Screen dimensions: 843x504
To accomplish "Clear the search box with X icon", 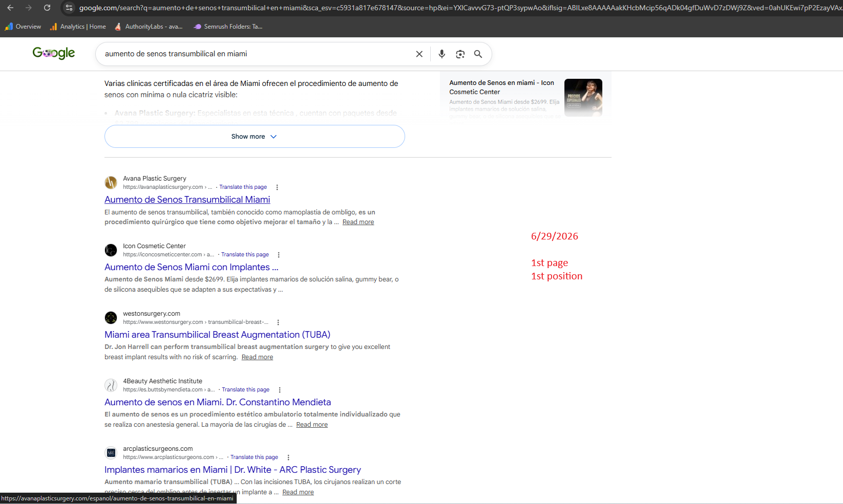I will (x=419, y=54).
